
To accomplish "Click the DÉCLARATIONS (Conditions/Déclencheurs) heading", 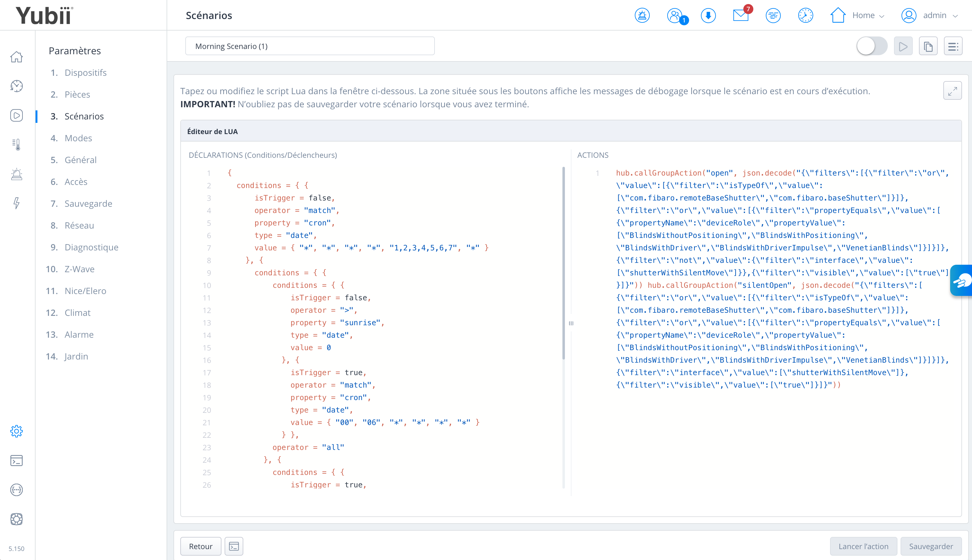I will click(x=263, y=155).
